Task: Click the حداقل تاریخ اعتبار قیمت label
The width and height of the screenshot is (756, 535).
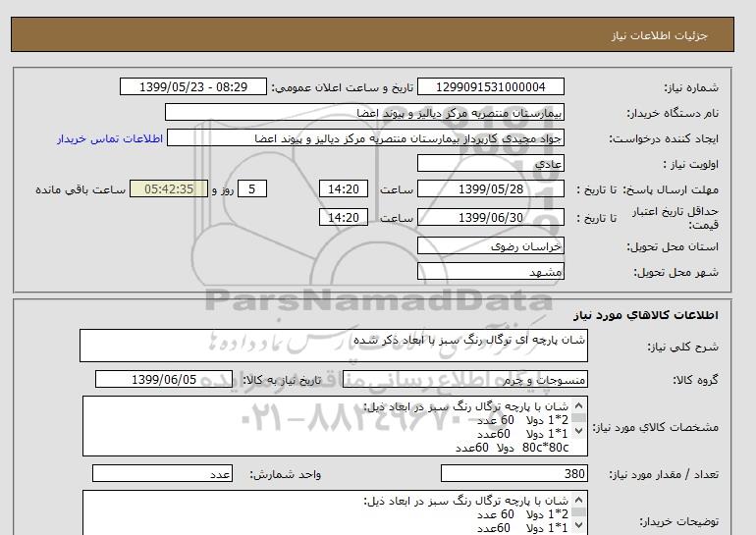Action: click(x=675, y=218)
